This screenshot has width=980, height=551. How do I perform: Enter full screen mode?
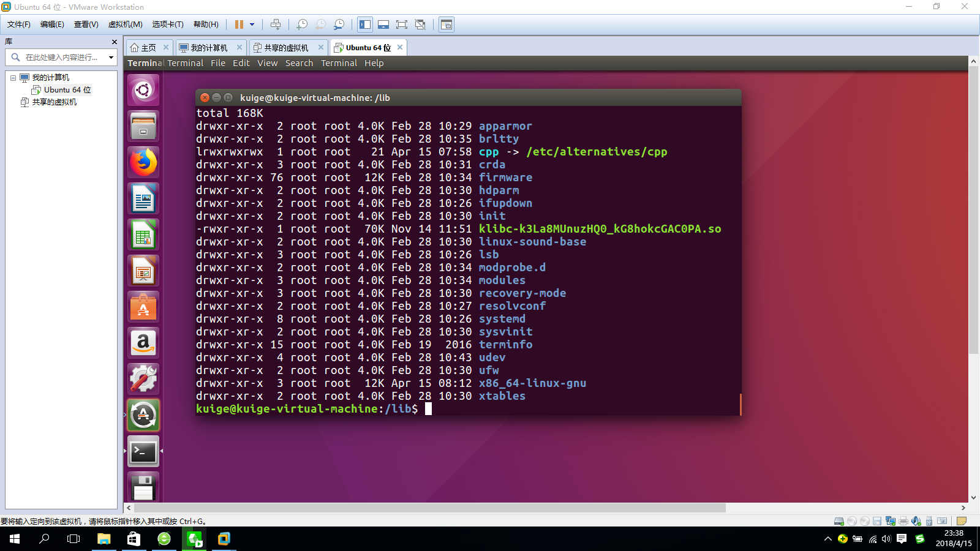click(x=402, y=24)
